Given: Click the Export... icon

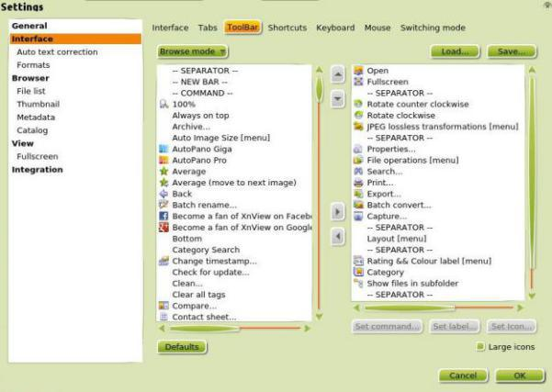Looking at the screenshot, I should (358, 194).
